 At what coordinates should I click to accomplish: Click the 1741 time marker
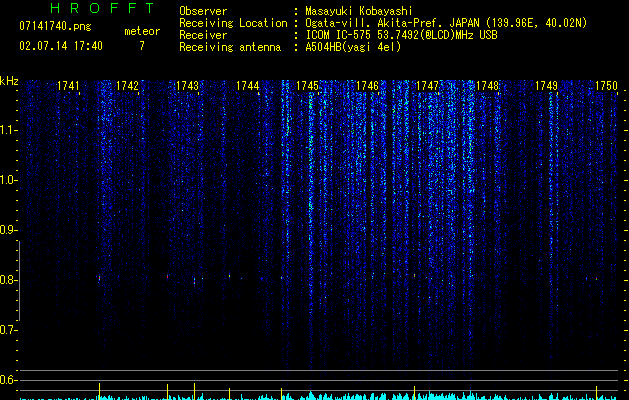point(68,85)
